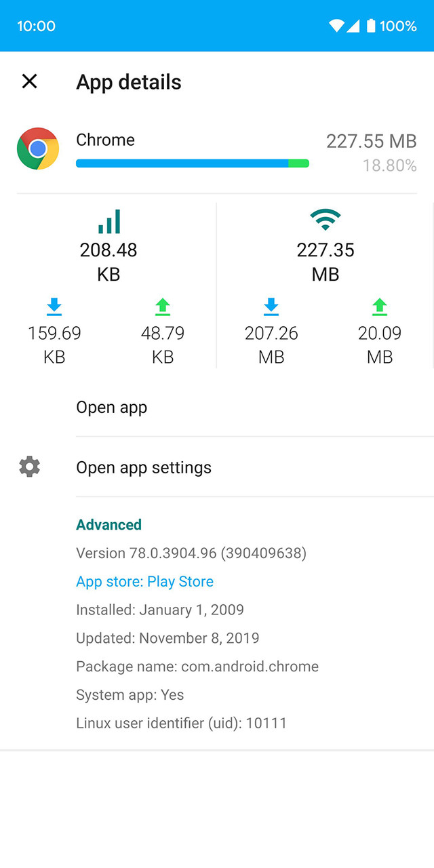Tap the mobile data download arrow icon
Viewport: 434px width, 868px height.
54,307
